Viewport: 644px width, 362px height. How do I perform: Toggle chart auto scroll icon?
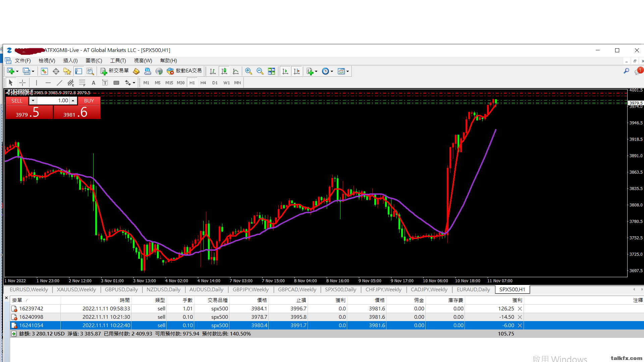285,71
